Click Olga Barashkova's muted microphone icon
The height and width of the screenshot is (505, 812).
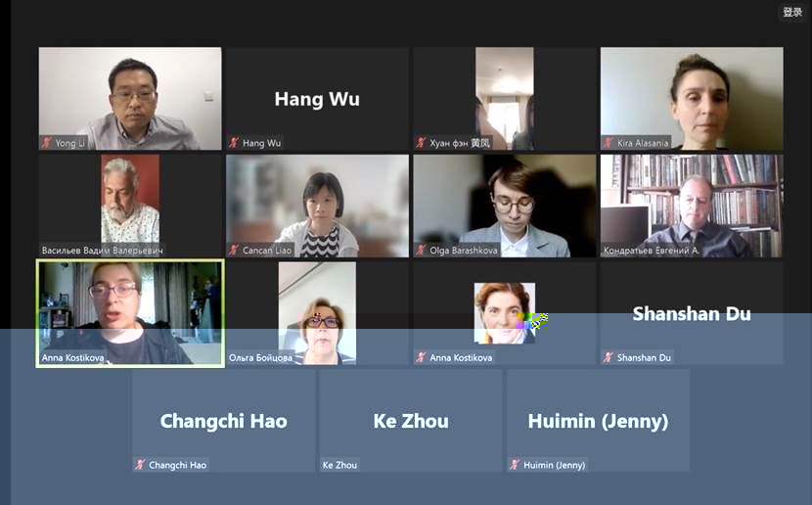[x=421, y=251]
